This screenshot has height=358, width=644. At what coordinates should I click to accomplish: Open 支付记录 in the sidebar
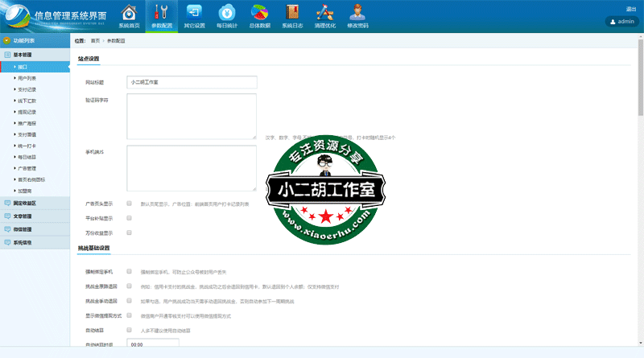27,89
